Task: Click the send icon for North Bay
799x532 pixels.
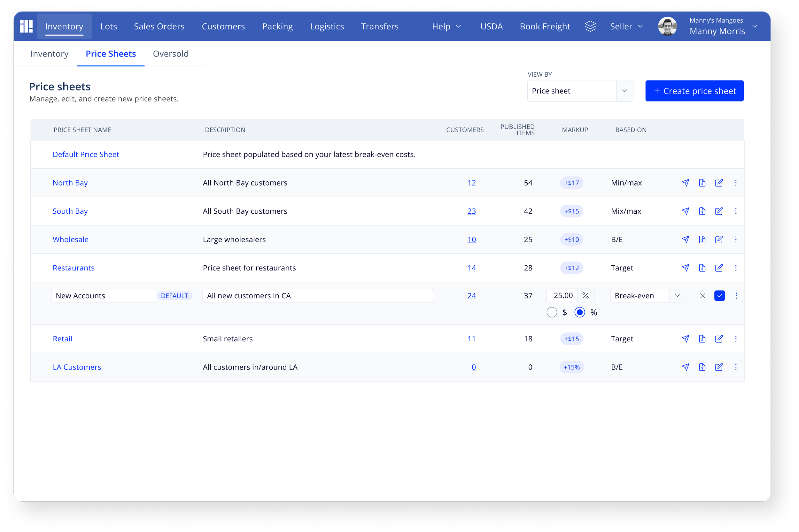Action: click(685, 183)
